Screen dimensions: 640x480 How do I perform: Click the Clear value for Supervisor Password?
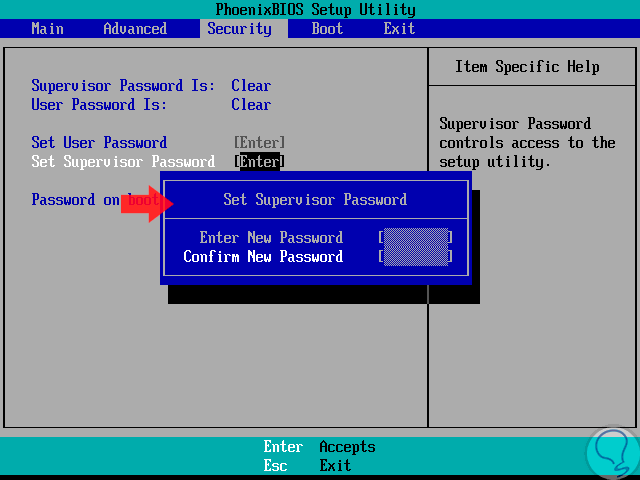[x=251, y=86]
